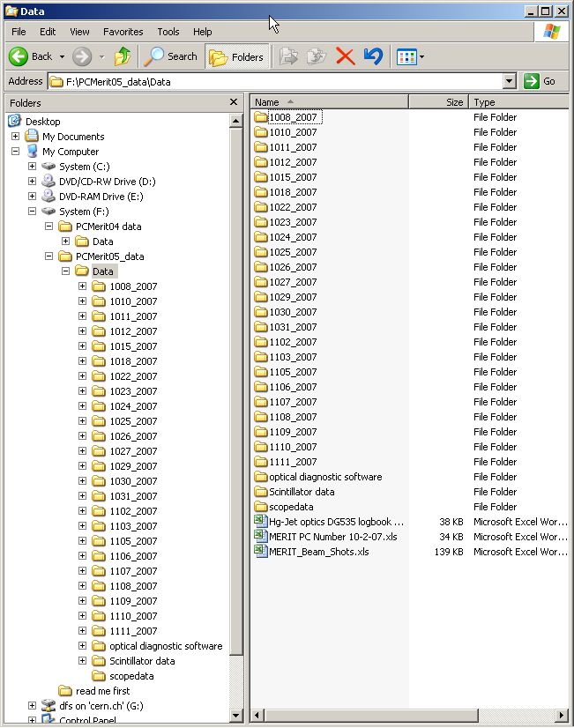574x728 pixels.
Task: Select MERIT PC Number 10-2-07.xls icon
Action: [260, 536]
